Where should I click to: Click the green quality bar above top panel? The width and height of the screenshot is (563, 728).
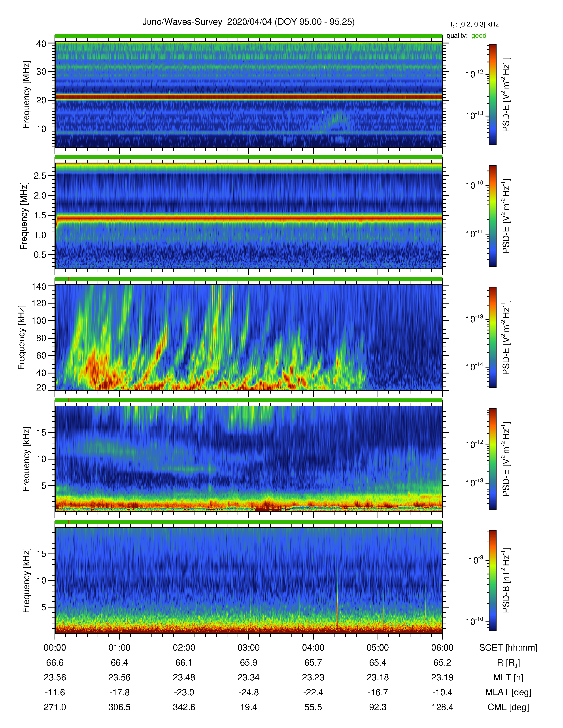pos(248,36)
